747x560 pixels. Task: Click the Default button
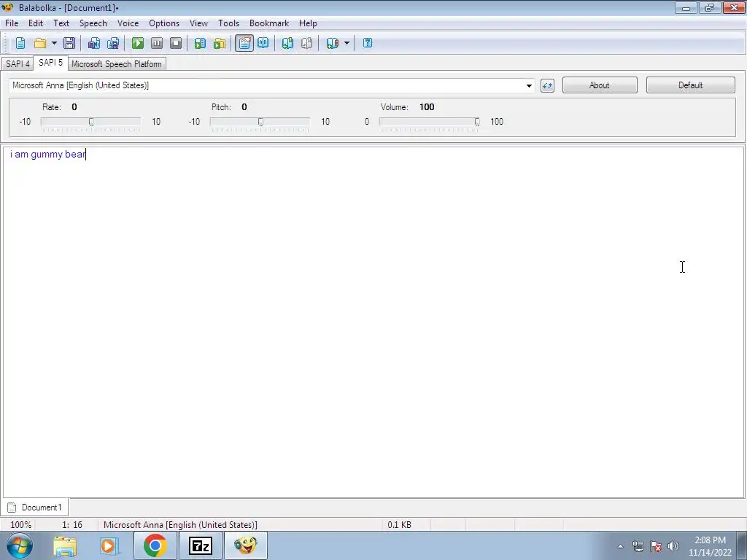[690, 85]
